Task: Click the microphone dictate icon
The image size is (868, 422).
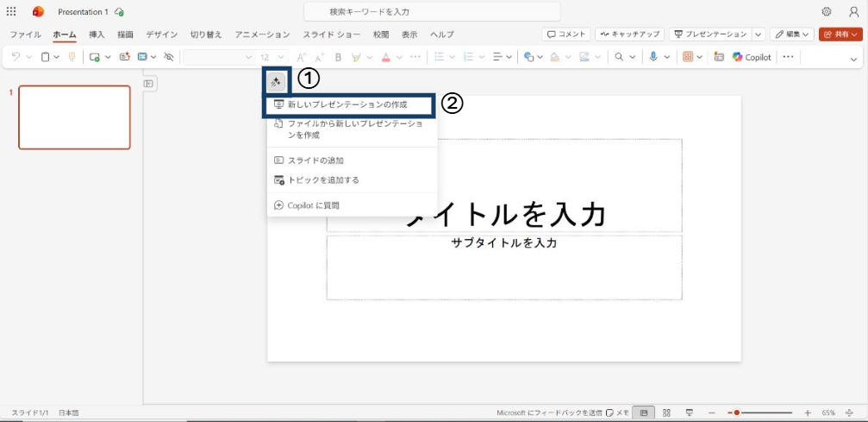Action: [x=653, y=57]
